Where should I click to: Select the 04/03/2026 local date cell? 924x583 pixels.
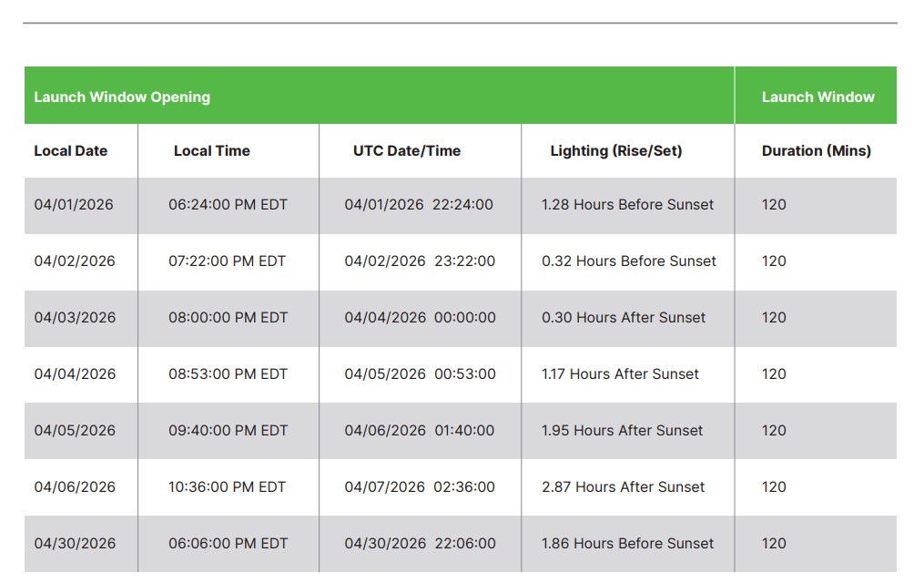[75, 318]
